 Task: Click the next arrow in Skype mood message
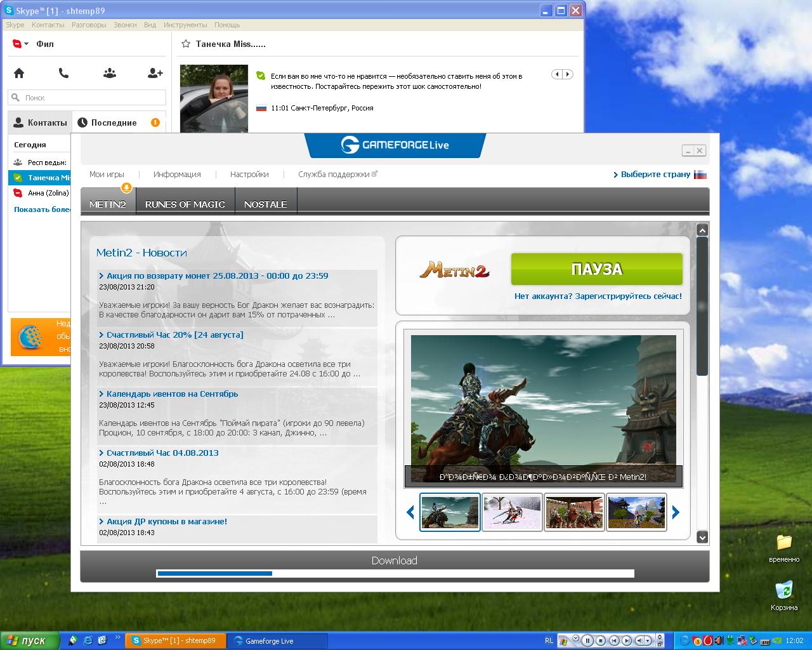click(x=568, y=74)
